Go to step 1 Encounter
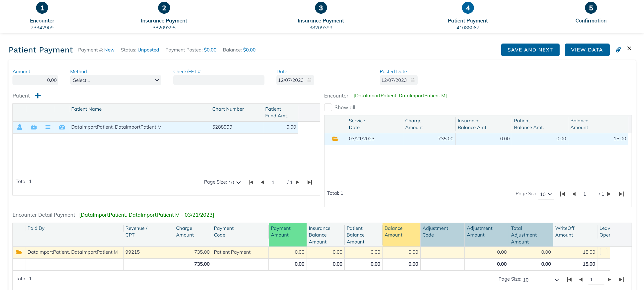644x290 pixels. (42, 8)
